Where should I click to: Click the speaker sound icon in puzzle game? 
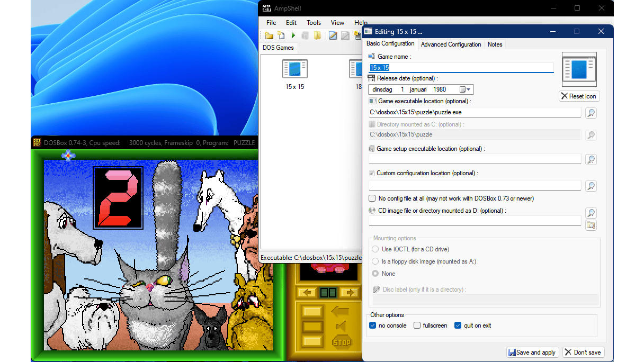pos(342,326)
